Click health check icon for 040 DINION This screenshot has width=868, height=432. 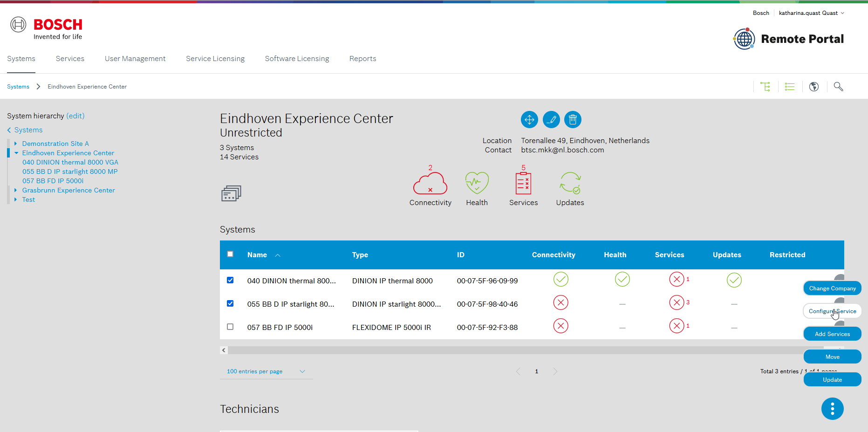(622, 279)
